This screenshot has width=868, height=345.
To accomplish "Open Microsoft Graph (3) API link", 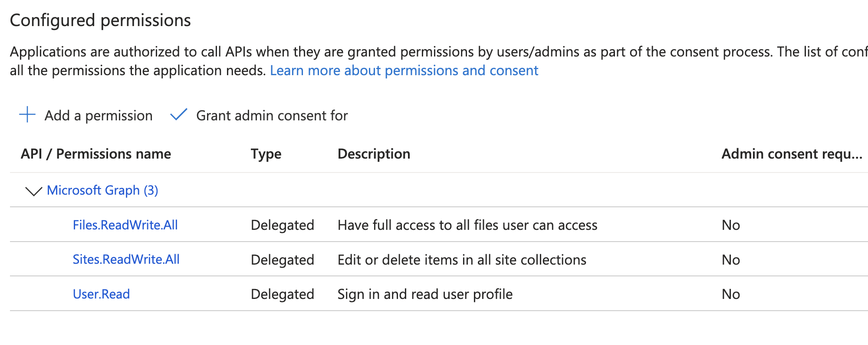I will (x=102, y=190).
